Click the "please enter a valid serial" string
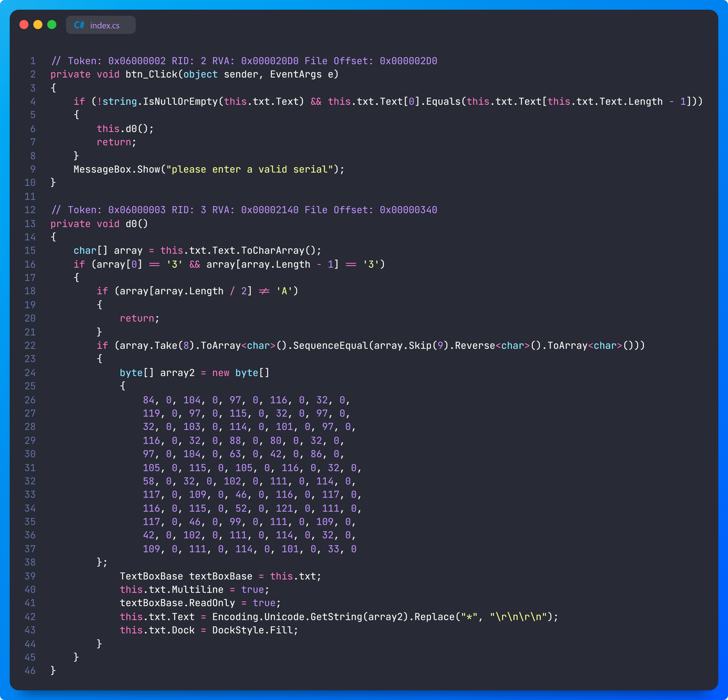 (x=250, y=169)
